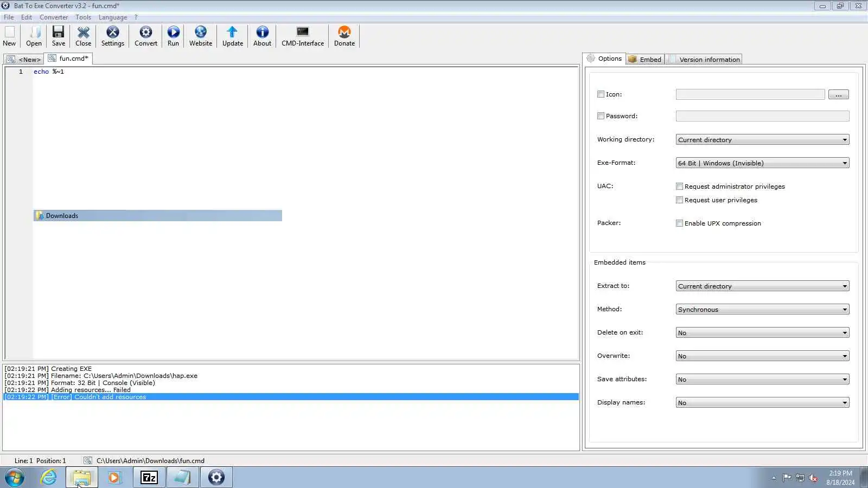Select the error line Couldn't add resources
868x488 pixels.
coord(291,397)
